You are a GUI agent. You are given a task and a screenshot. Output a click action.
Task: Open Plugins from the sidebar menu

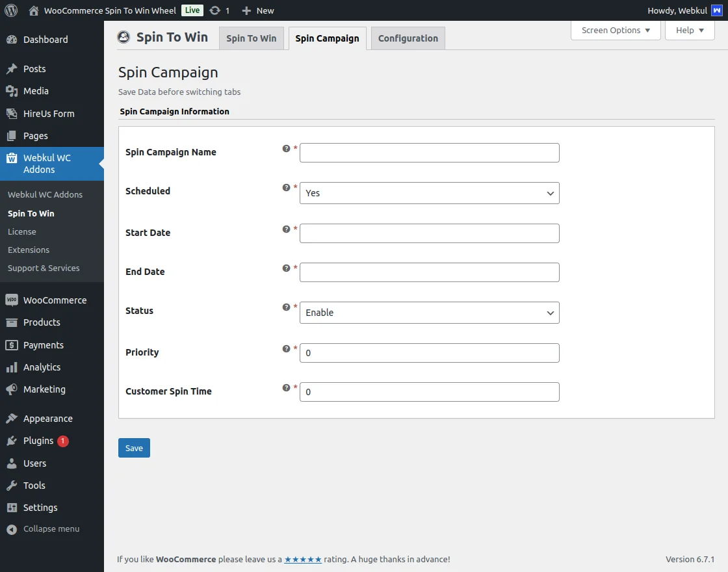pyautogui.click(x=38, y=441)
